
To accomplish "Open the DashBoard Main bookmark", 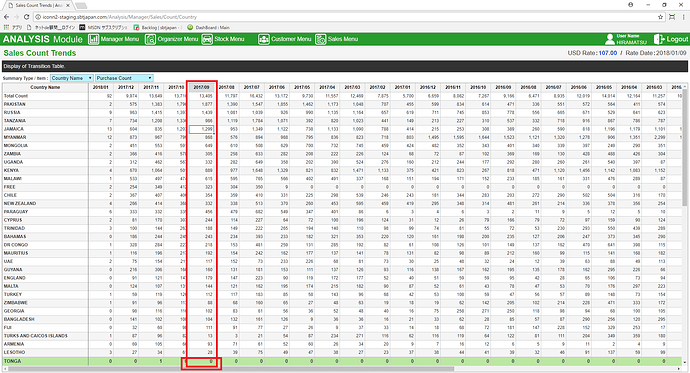I will pyautogui.click(x=209, y=27).
